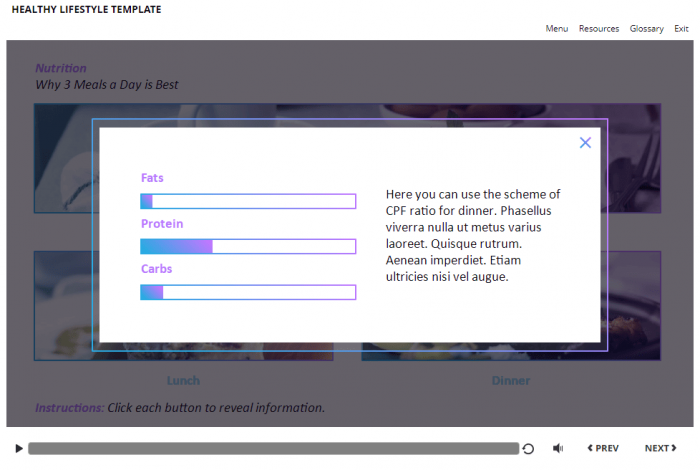
Task: Click the top-right meal image
Action: click(636, 160)
